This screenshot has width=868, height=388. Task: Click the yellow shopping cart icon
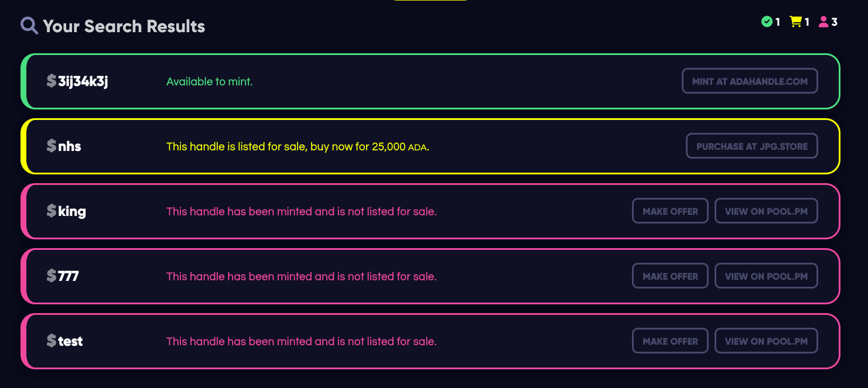[x=795, y=22]
